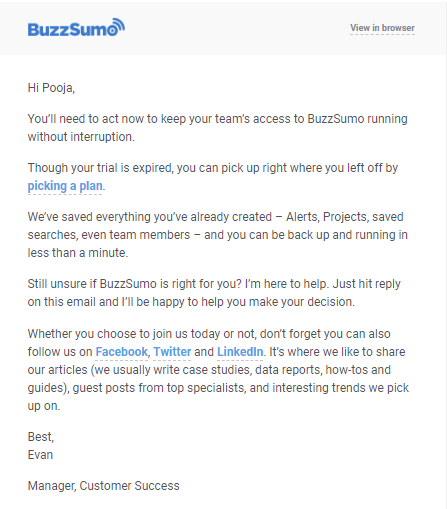This screenshot has width=447, height=509.
Task: Open the Facebook link
Action: pyautogui.click(x=122, y=352)
